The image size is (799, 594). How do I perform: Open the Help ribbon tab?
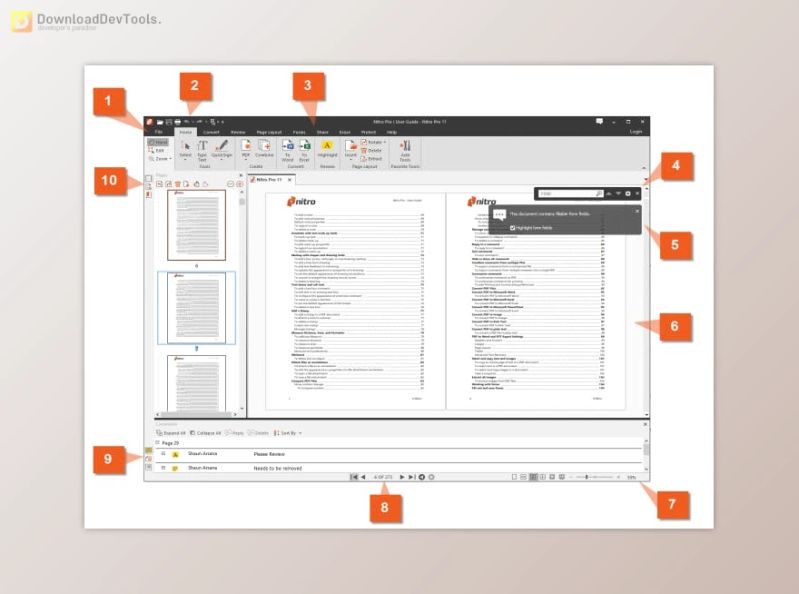click(392, 132)
